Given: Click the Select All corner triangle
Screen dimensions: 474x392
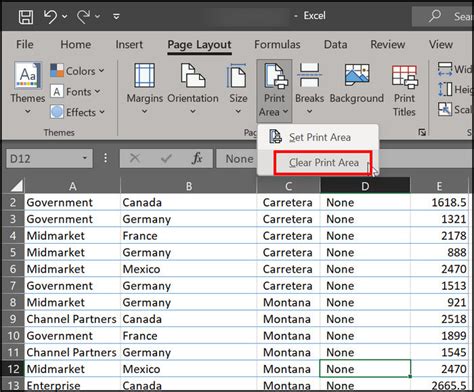Looking at the screenshot, I should 16,186.
